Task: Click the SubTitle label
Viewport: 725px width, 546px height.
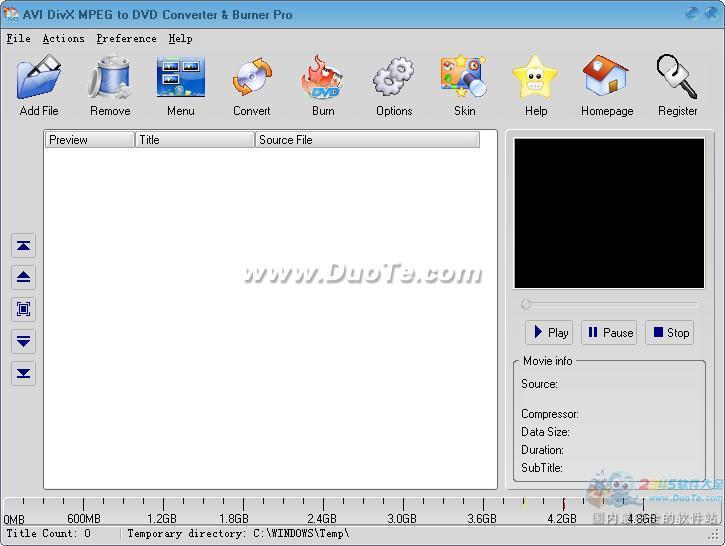Action: (542, 468)
